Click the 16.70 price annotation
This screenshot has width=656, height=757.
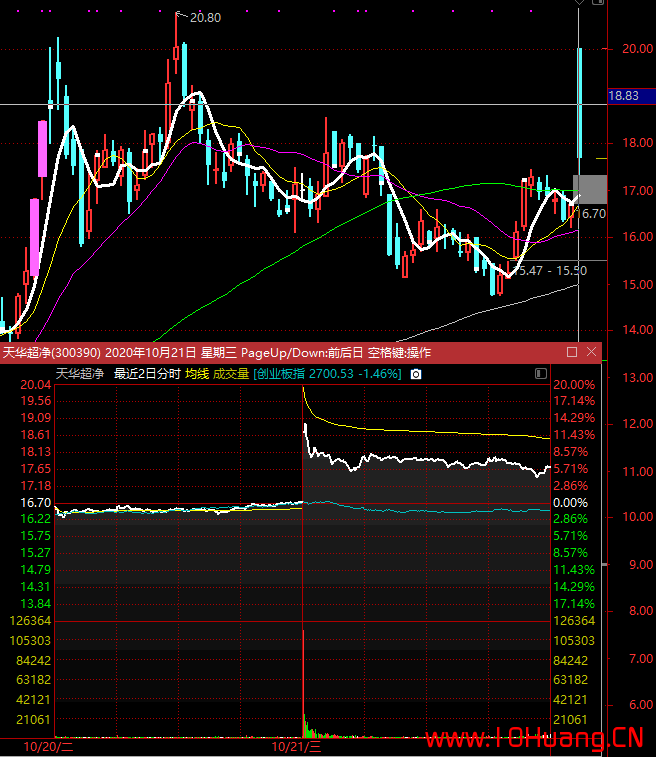[x=591, y=214]
